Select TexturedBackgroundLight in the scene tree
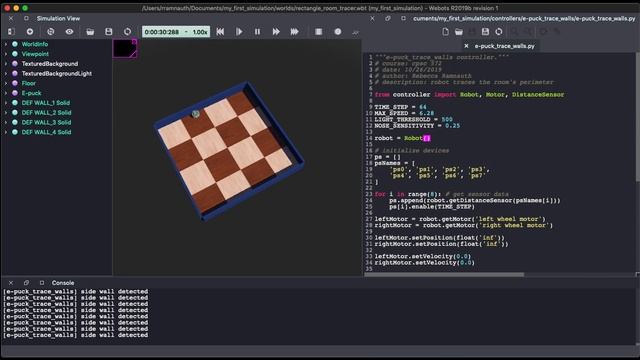The width and height of the screenshot is (640, 360). point(57,73)
